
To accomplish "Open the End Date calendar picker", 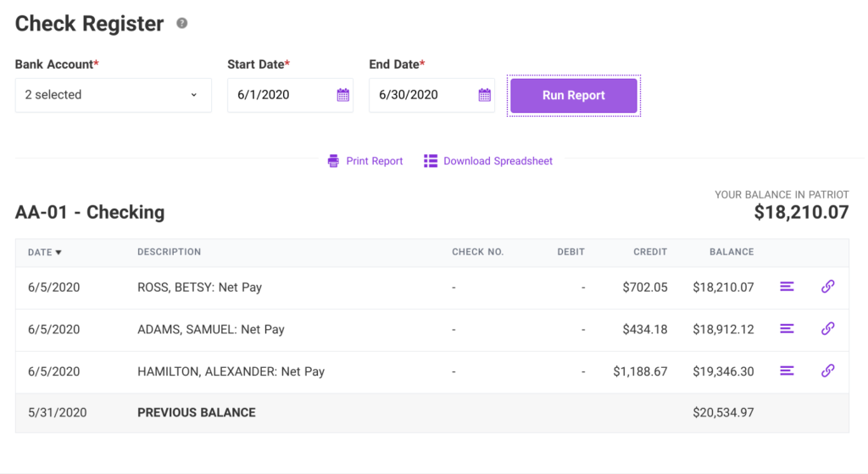I will coord(484,95).
